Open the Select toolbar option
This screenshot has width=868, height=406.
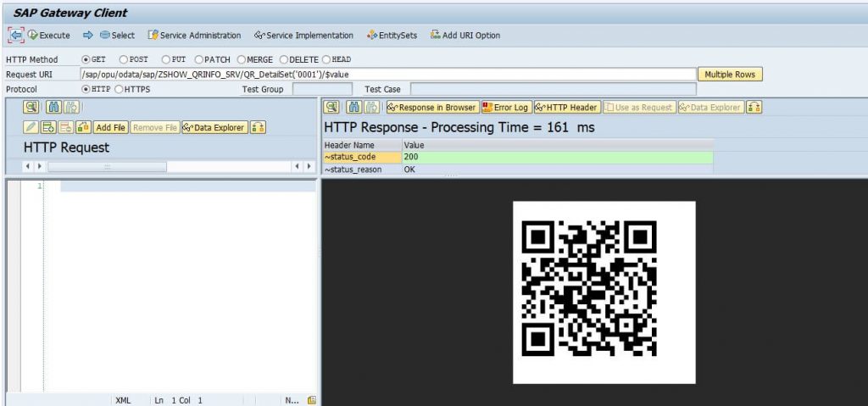click(117, 35)
